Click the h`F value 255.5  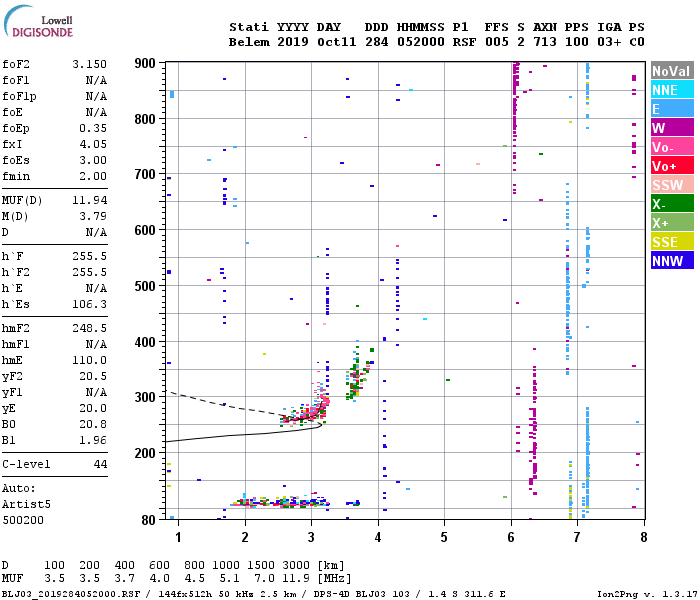click(x=90, y=256)
